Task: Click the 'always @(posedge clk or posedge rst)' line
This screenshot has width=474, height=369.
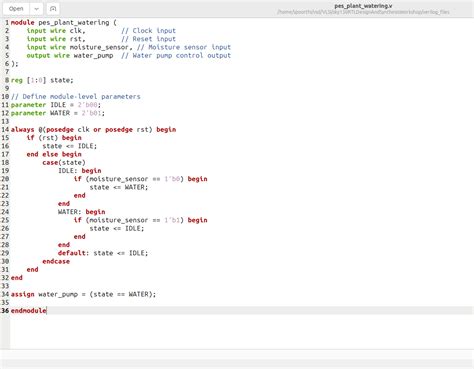Action: click(x=93, y=129)
